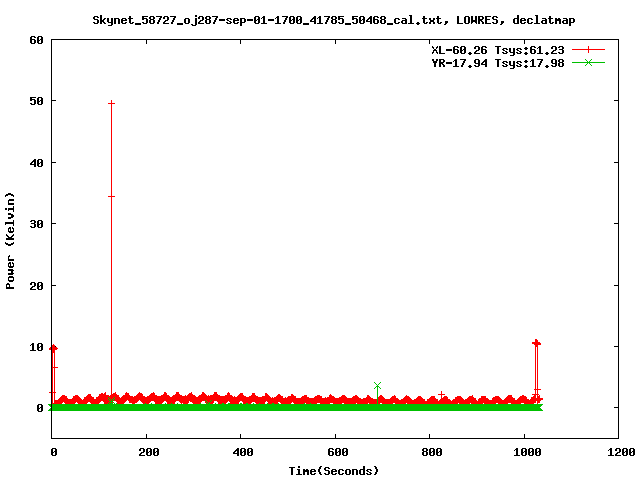The width and height of the screenshot is (640, 480).
Task: Click the x-axis tick label 1200
Action: pyautogui.click(x=621, y=452)
